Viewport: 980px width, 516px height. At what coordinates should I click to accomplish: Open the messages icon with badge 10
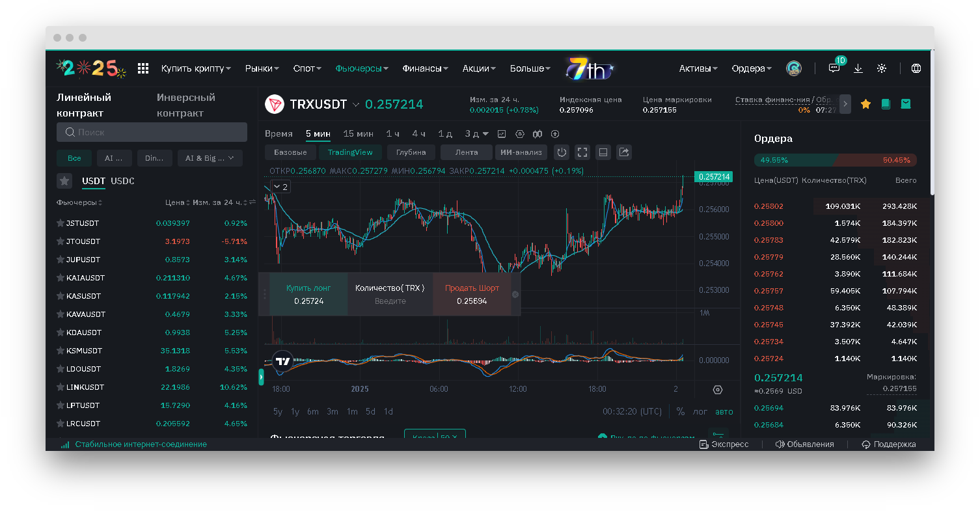[834, 68]
